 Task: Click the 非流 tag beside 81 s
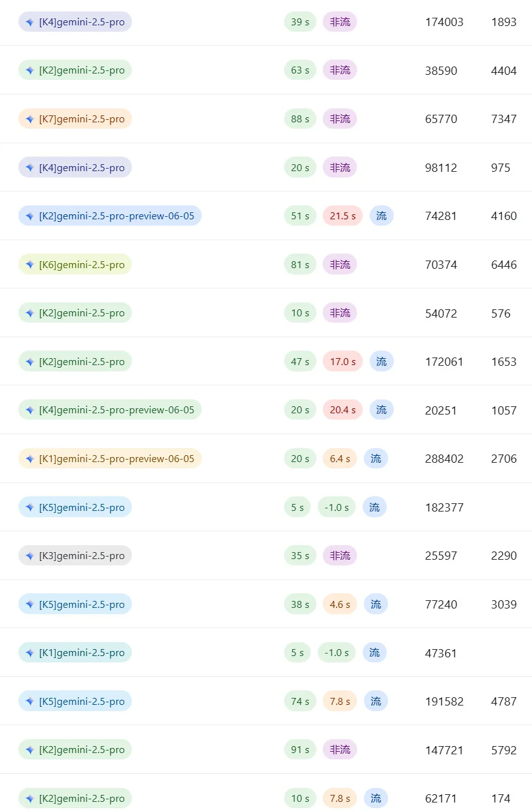coord(340,265)
